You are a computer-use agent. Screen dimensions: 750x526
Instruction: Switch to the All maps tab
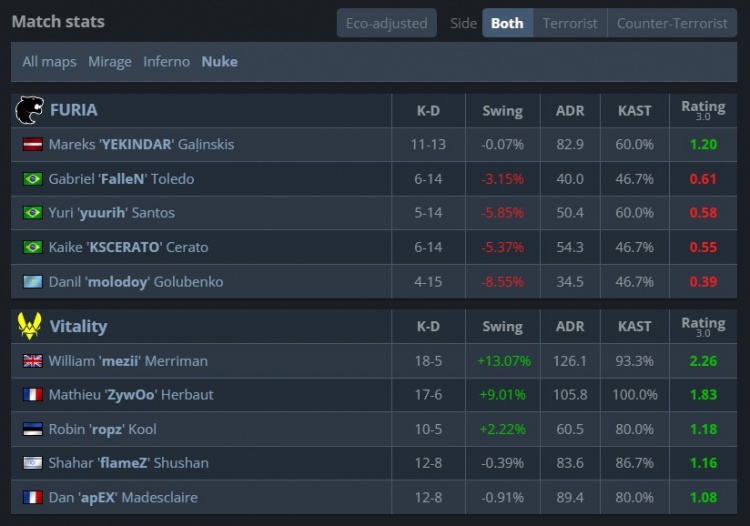coord(49,62)
